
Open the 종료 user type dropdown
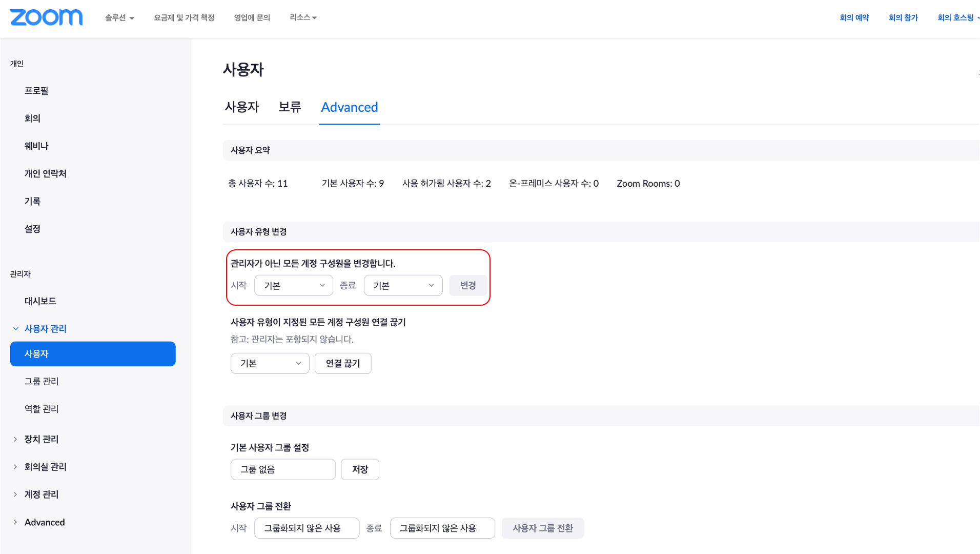(403, 286)
